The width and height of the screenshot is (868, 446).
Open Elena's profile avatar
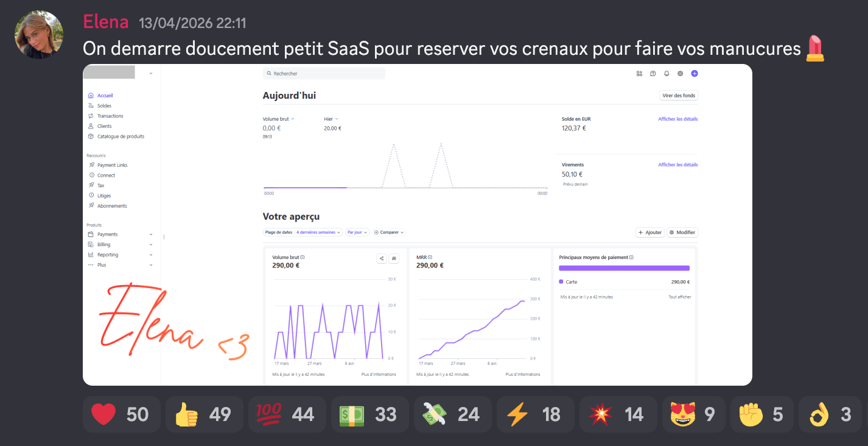tap(39, 35)
